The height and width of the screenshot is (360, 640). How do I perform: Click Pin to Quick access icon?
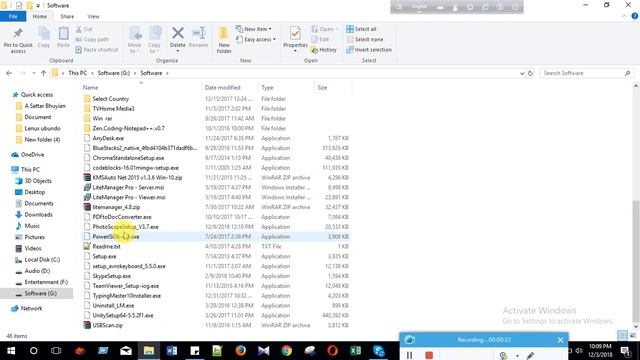click(x=18, y=40)
